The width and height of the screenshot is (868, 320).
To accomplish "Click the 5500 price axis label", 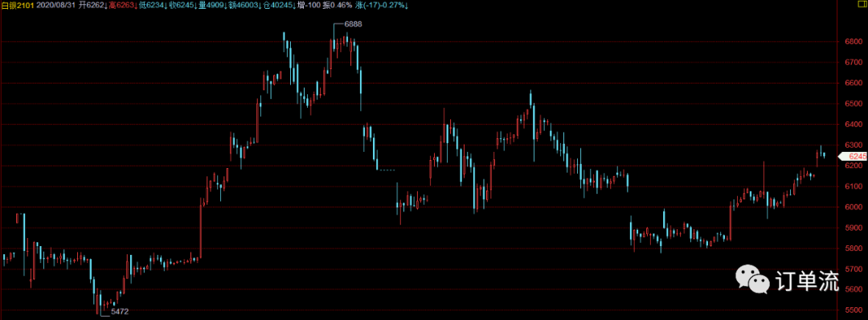I will tap(854, 310).
